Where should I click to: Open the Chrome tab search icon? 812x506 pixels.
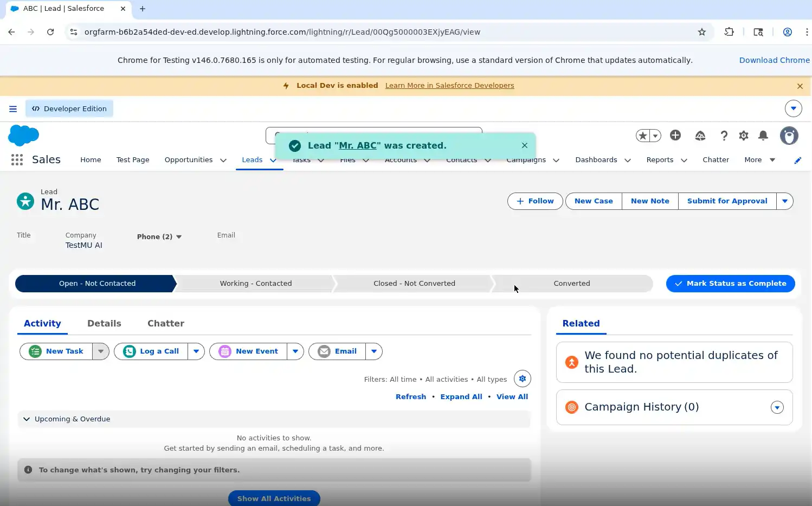tap(758, 32)
